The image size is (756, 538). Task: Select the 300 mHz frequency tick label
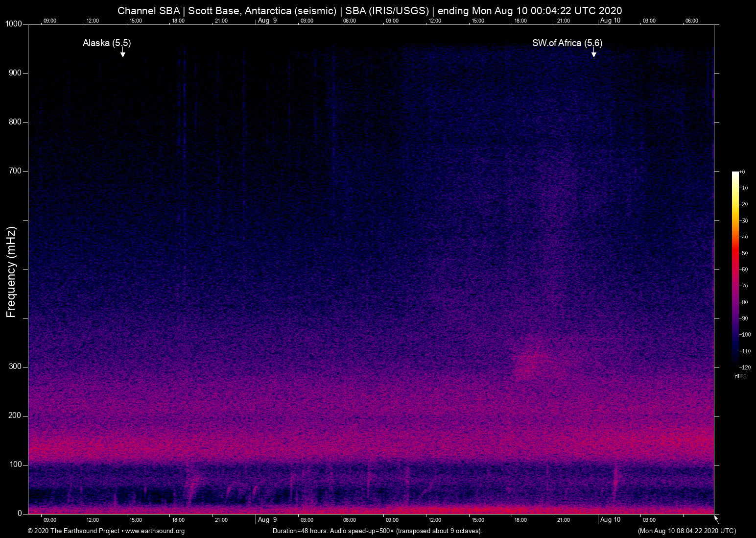click(15, 367)
